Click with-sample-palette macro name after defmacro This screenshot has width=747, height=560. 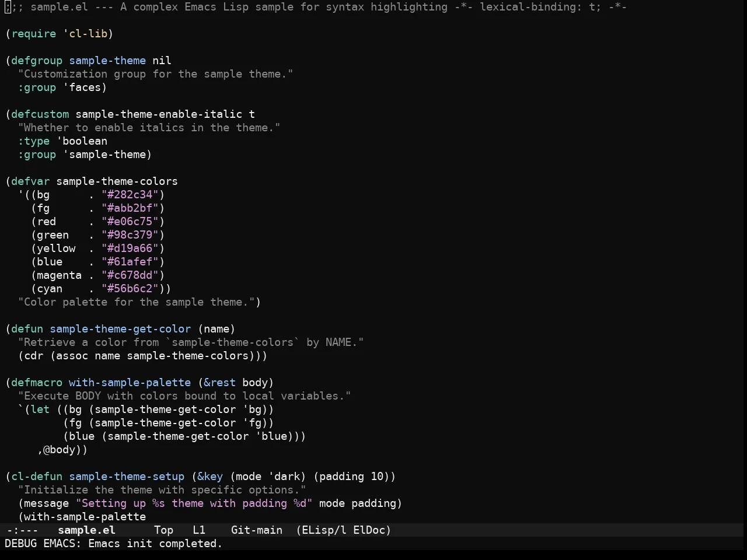pos(130,383)
